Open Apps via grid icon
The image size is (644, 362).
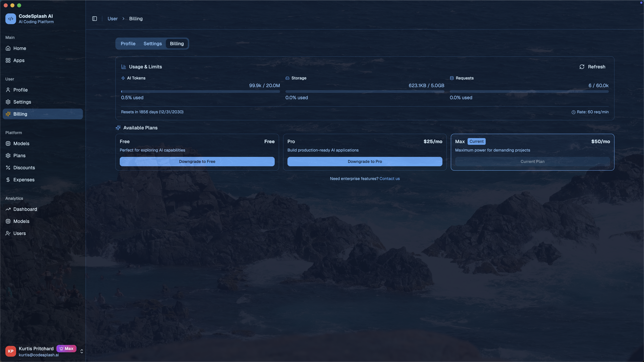(8, 60)
